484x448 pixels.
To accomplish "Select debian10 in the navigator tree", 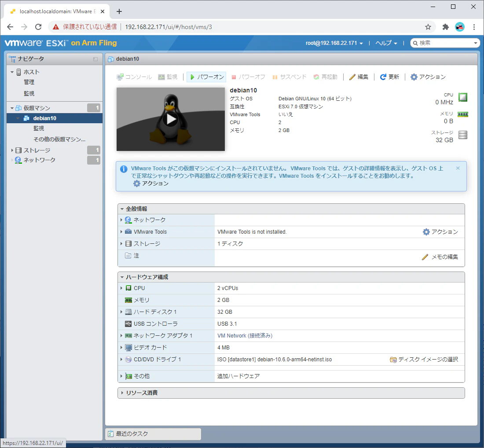I will (x=45, y=118).
